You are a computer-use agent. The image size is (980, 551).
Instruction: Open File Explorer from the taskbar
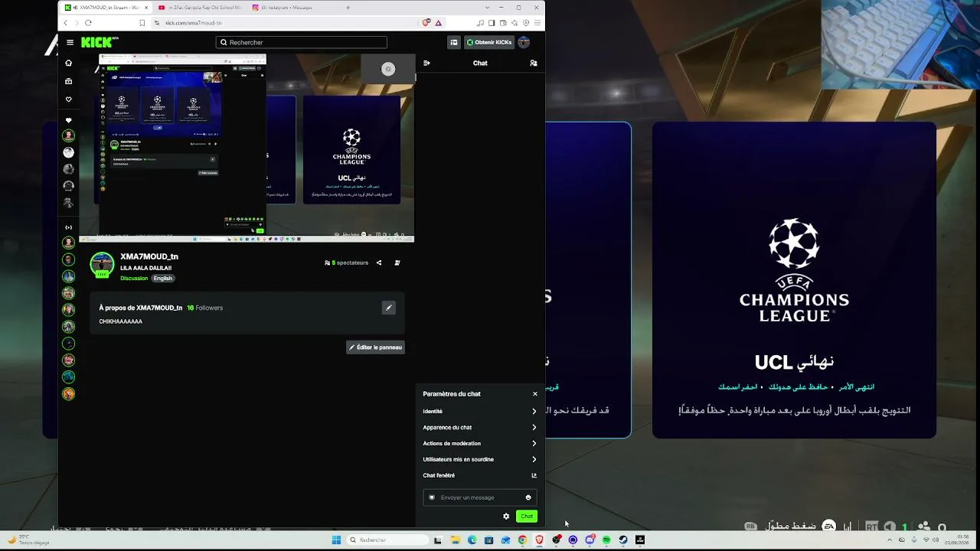[455, 540]
